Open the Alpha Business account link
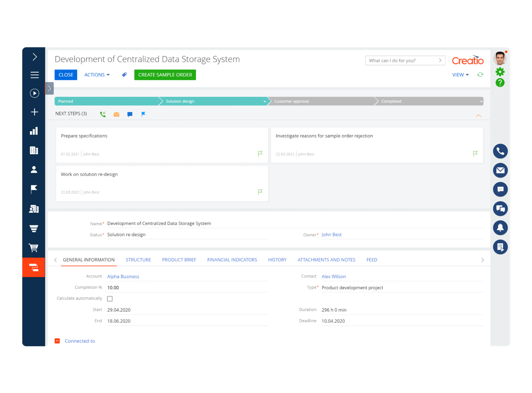This screenshot has height=393, width=532. [123, 277]
